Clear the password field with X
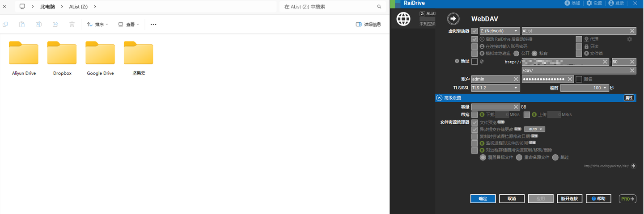The image size is (644, 214). tap(570, 79)
